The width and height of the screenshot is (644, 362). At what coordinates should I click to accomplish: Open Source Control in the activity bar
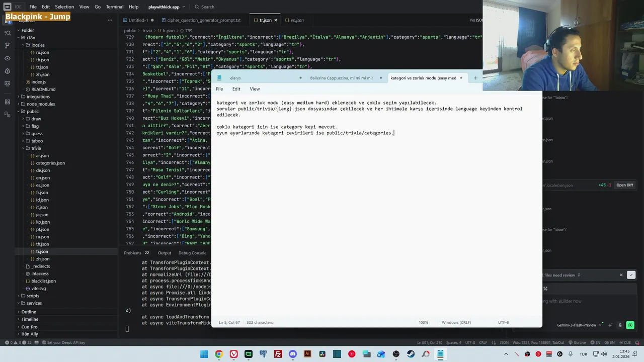tap(7, 45)
